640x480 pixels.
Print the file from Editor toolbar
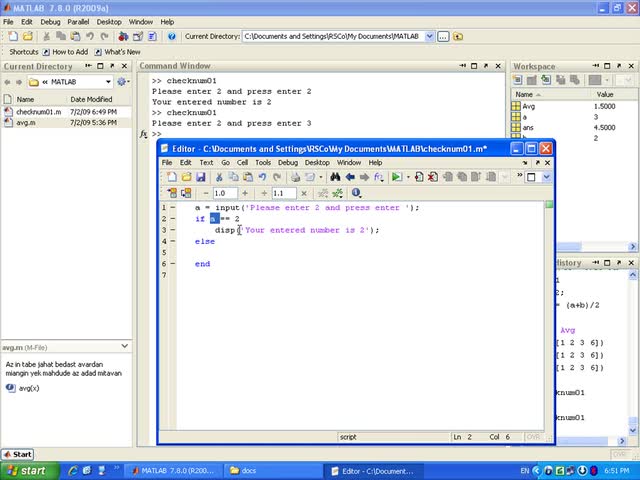click(295, 177)
